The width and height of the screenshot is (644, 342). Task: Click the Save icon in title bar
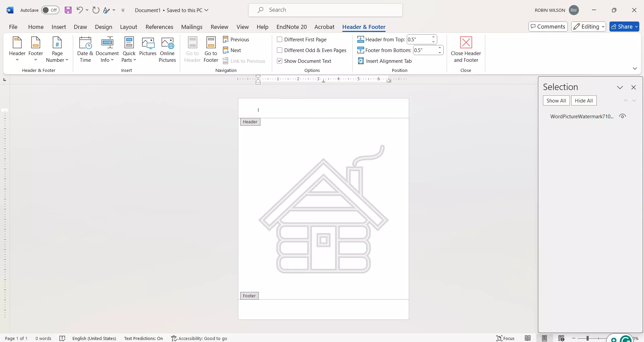[68, 10]
